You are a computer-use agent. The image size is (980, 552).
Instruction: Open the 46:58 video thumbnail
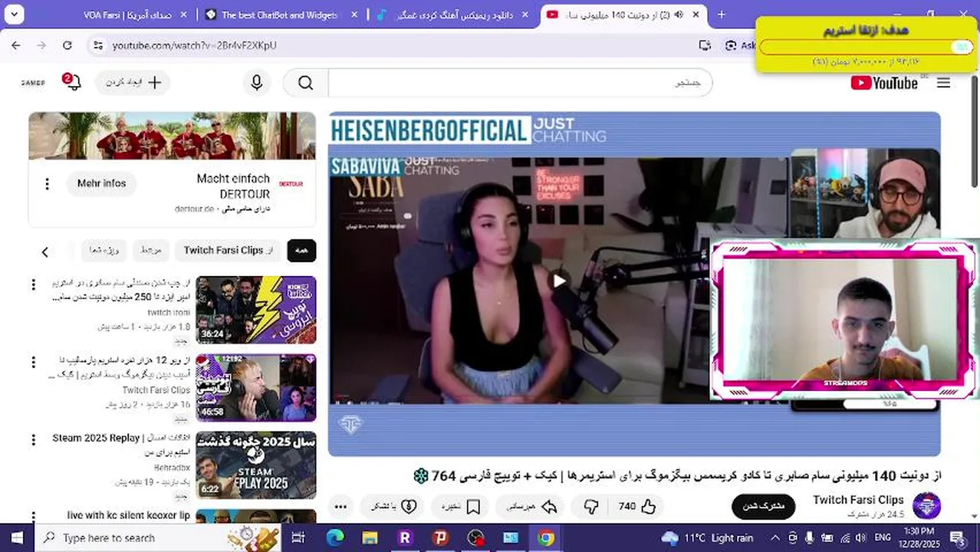pyautogui.click(x=255, y=387)
